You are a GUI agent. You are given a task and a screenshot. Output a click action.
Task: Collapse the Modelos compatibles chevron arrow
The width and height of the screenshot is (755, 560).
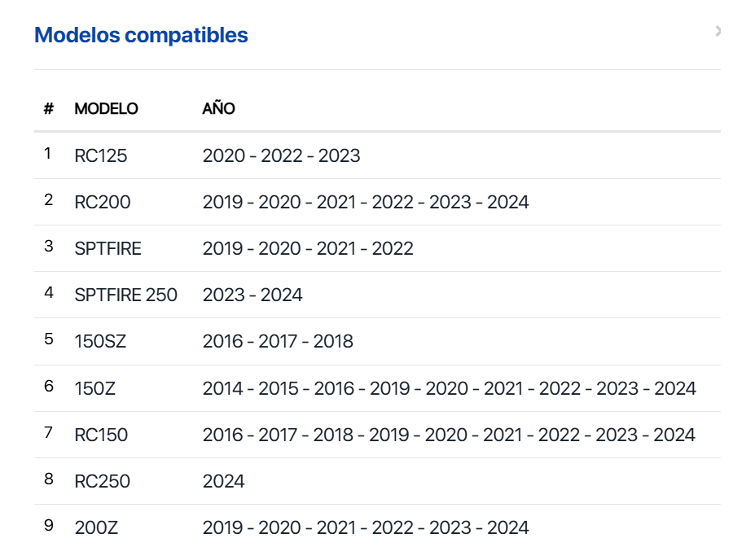(718, 31)
